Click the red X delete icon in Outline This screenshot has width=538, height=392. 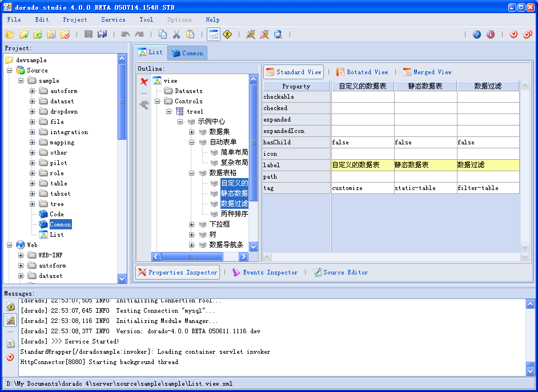coord(144,82)
